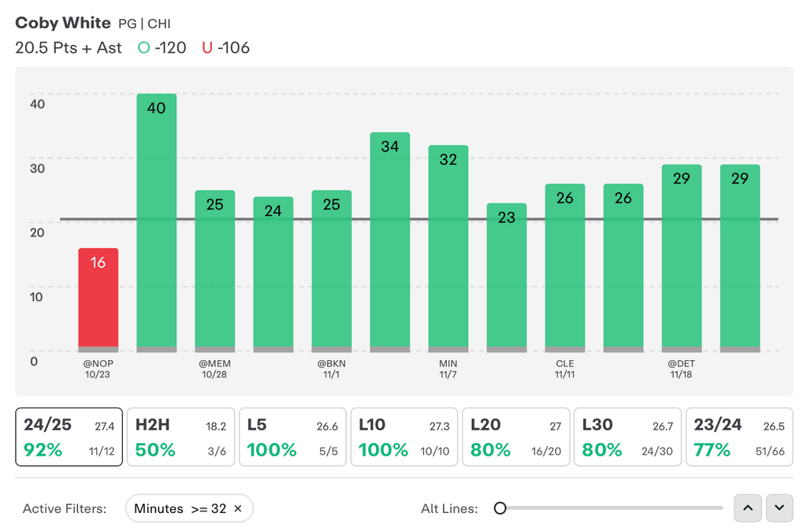807x532 pixels.
Task: Click the Active Filters label
Action: (x=65, y=509)
